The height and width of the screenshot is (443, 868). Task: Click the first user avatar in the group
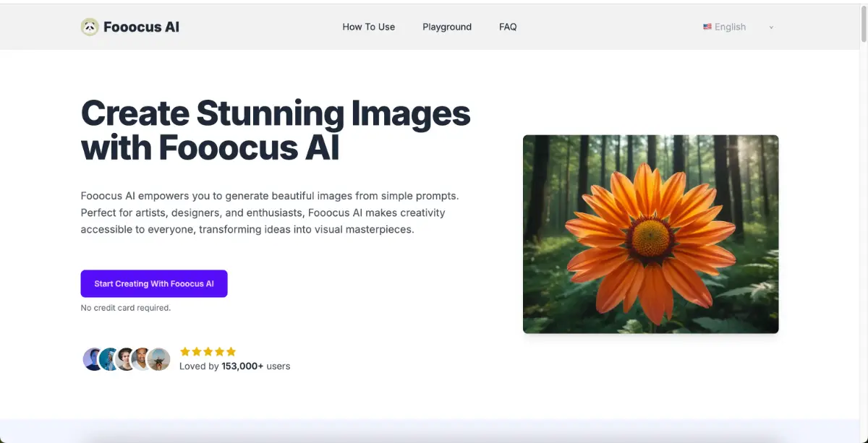93,358
